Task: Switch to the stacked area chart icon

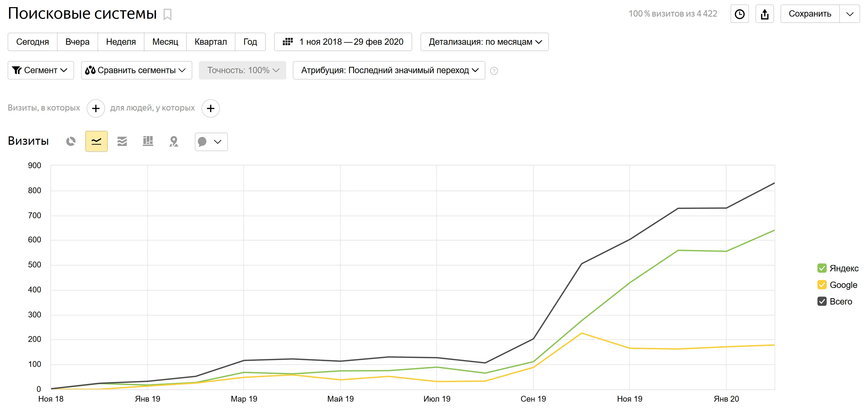Action: (122, 142)
